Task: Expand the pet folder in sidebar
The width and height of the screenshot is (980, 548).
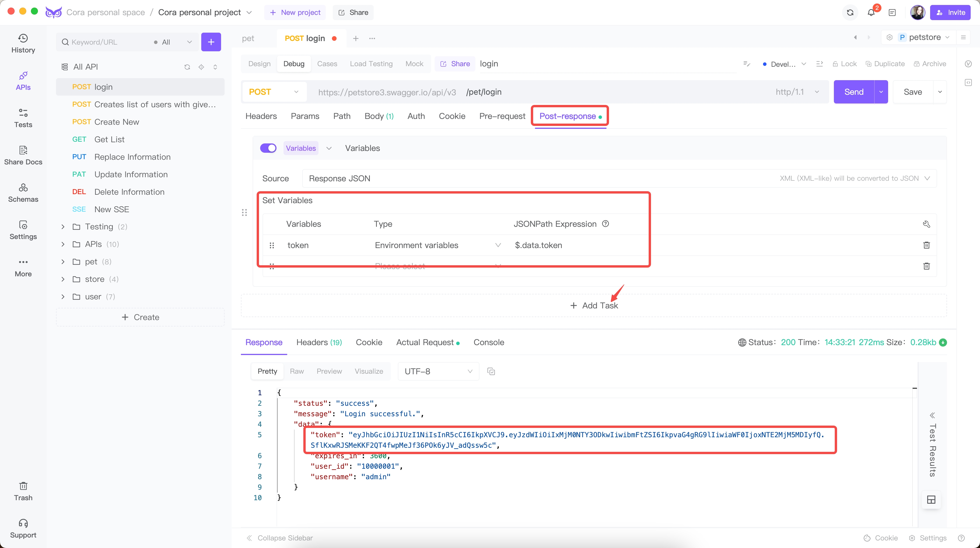Action: pos(63,261)
